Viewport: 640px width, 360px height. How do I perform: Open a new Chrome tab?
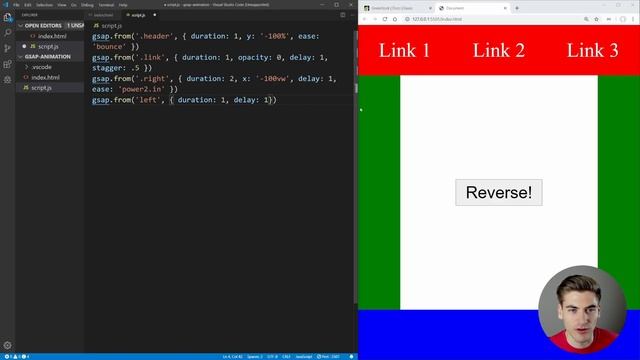point(517,8)
